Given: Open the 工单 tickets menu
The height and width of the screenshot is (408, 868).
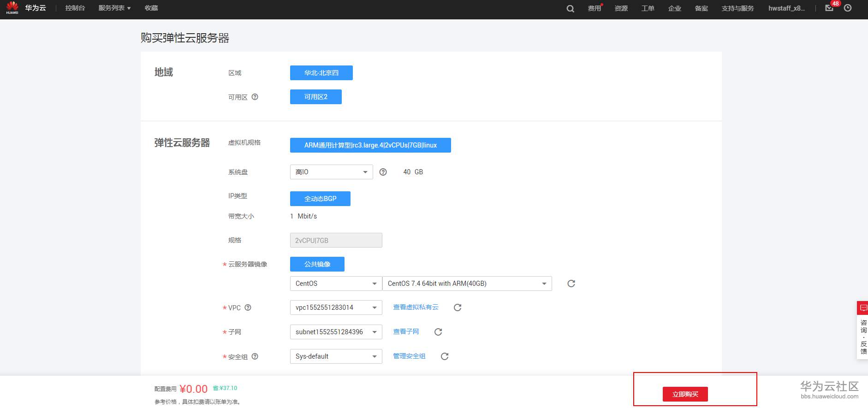Looking at the screenshot, I should tap(648, 8).
